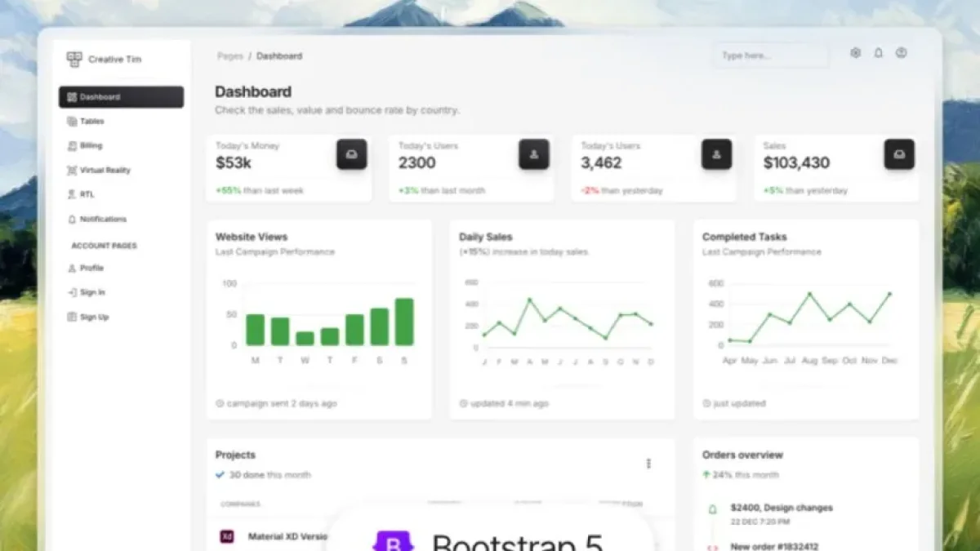Click the icon on the 2300 users card

pos(534,154)
